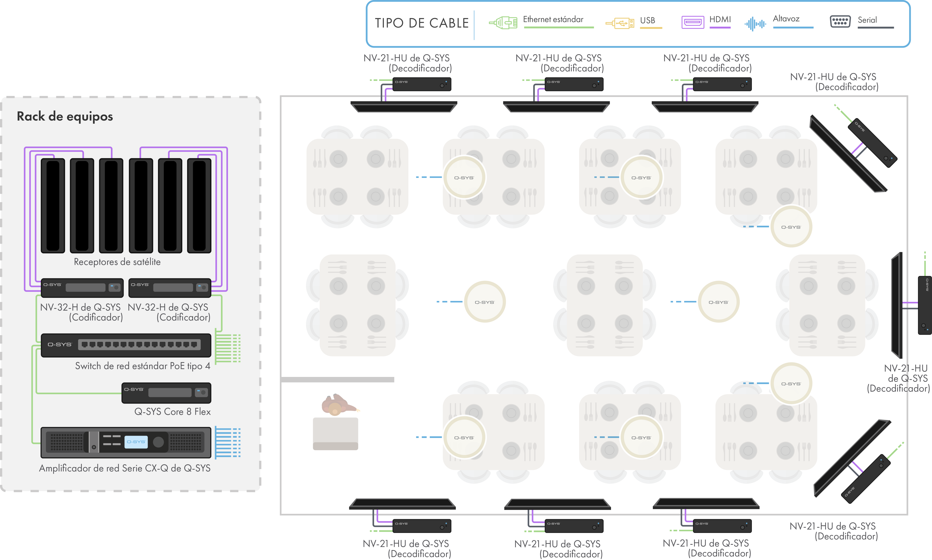Select the Q-SYS speaker near bottom-left table
Viewport: 932px width, 560px height.
tap(464, 437)
